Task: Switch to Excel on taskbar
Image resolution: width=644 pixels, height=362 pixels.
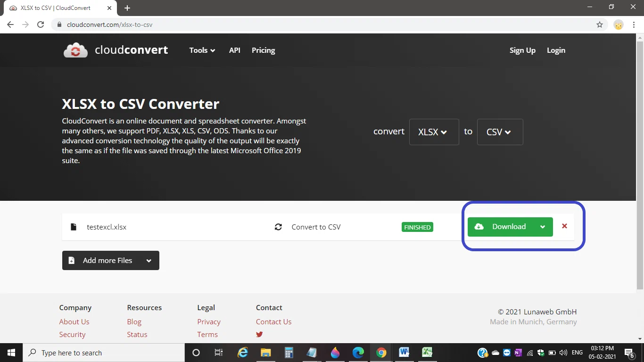Action: 427,353
